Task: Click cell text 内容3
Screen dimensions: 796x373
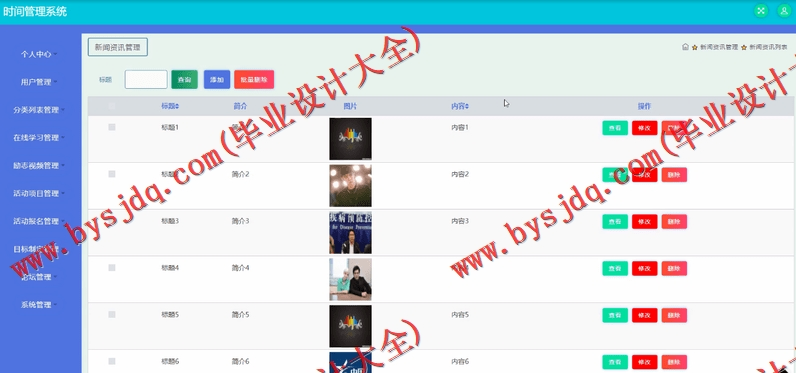Action: (x=460, y=221)
